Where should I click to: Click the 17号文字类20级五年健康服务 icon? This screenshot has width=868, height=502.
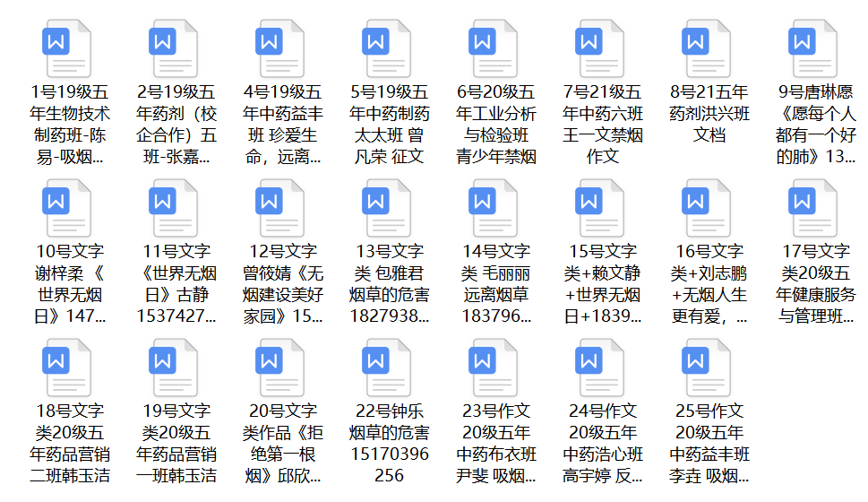click(x=812, y=208)
